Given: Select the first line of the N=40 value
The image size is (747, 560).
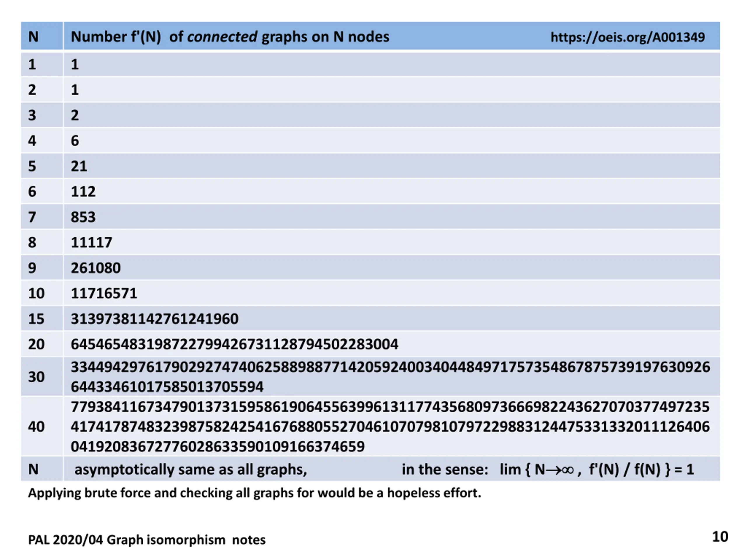Looking at the screenshot, I should (390, 407).
